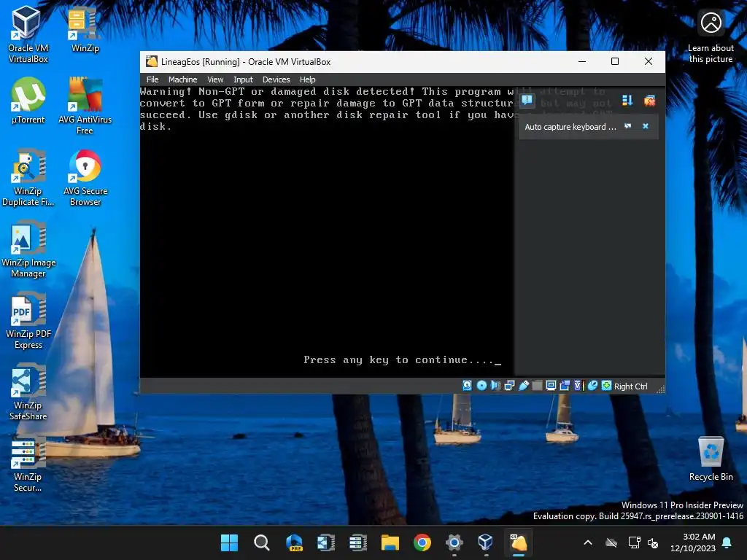Select the Oracle VM VirtualBox desktop shortcut

[x=28, y=34]
